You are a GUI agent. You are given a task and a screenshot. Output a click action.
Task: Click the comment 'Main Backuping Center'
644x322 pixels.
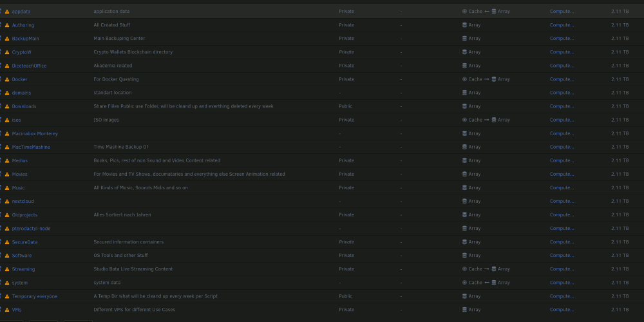coord(119,39)
